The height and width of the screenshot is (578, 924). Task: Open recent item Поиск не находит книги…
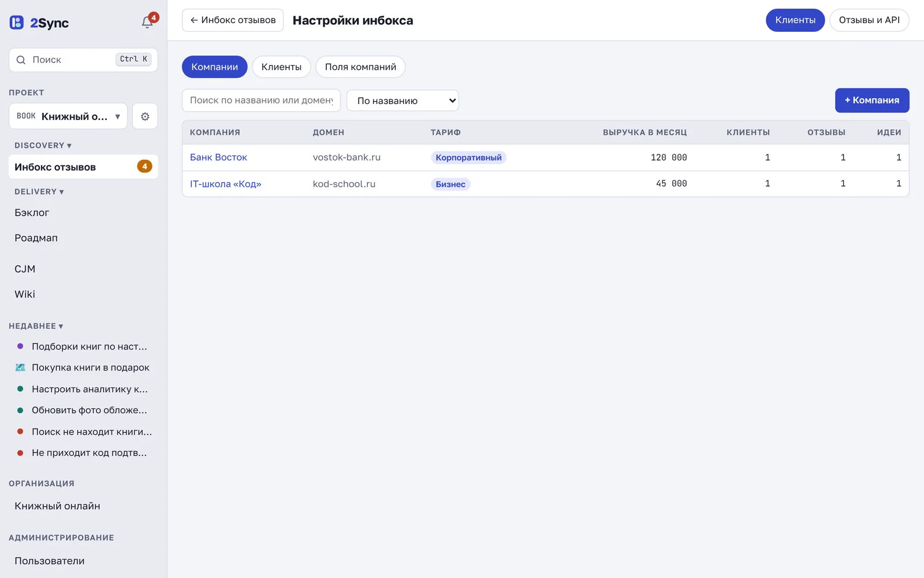83,432
